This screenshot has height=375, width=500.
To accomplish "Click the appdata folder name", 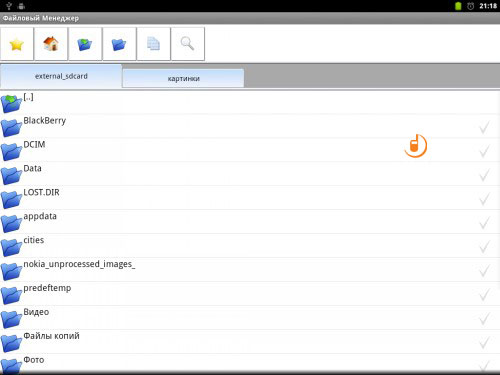I will point(40,217).
